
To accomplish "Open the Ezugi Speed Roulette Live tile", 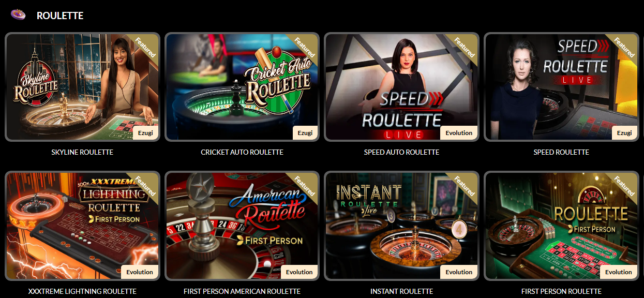I will point(561,87).
